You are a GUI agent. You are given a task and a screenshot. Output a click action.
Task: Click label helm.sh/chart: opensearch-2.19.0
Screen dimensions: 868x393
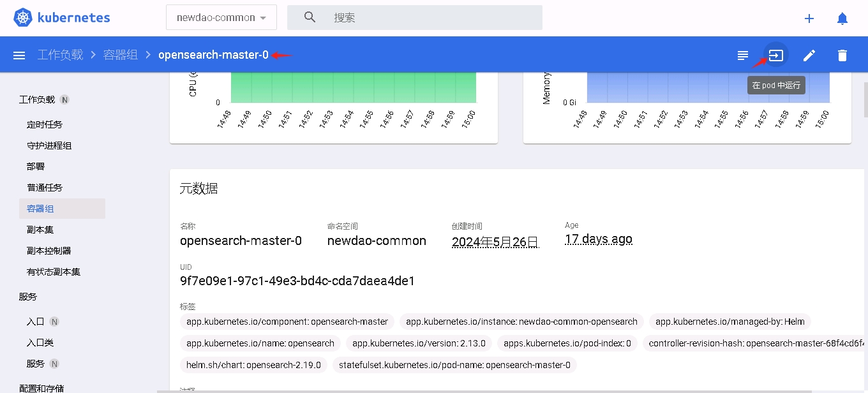pyautogui.click(x=254, y=365)
